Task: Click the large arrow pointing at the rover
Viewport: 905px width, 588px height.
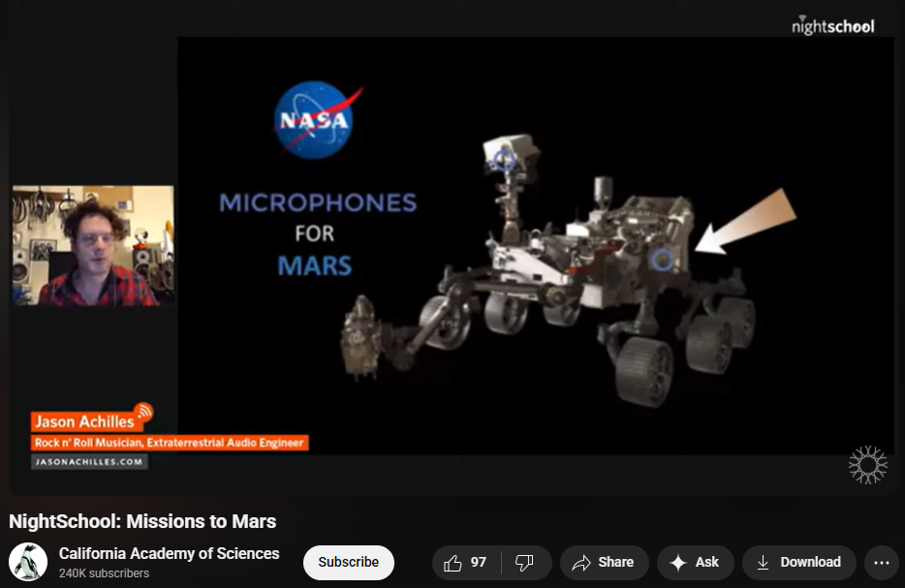Action: pyautogui.click(x=746, y=223)
